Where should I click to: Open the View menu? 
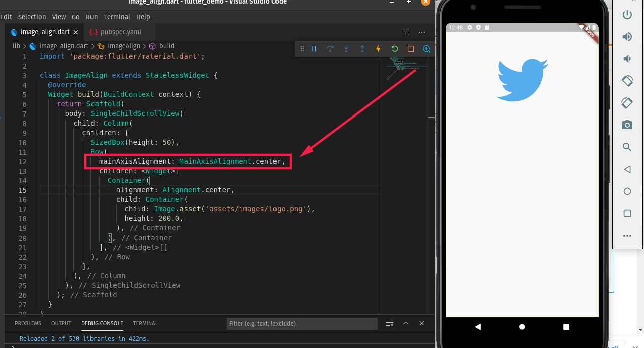59,17
